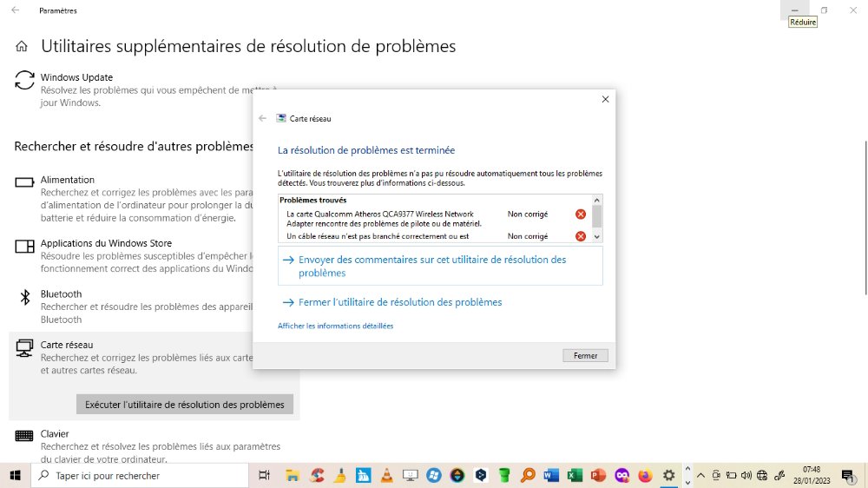
Task: Click the Problèmes trouvés list scrollbar thumb
Action: (597, 216)
